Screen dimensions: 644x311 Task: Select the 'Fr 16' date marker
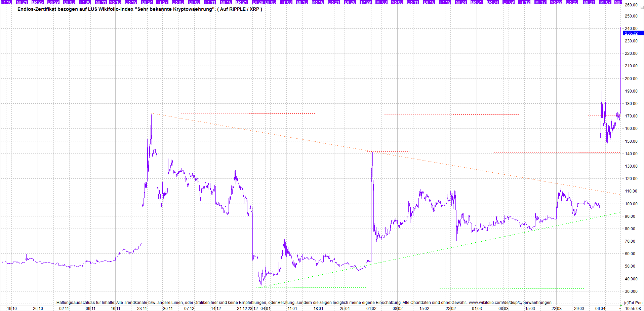(x=6, y=2)
